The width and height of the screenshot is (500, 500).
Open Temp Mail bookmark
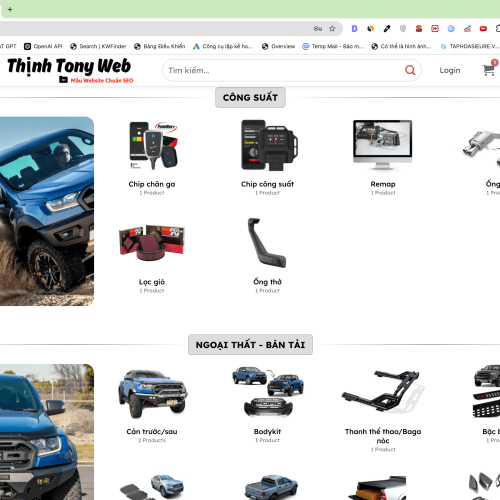(x=333, y=46)
